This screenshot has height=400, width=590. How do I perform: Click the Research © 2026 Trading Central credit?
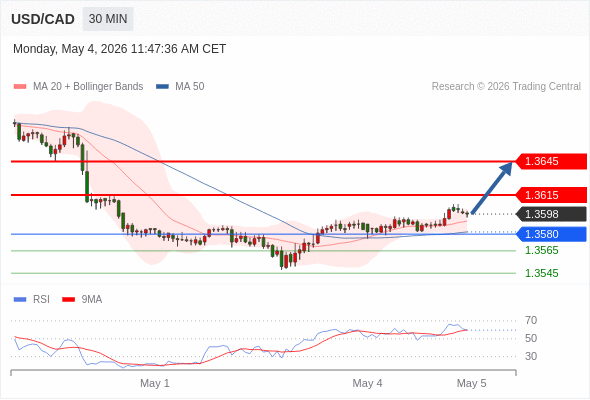pos(506,87)
